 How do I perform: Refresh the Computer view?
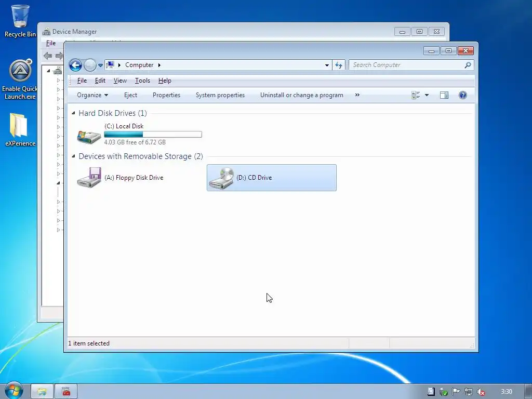(339, 65)
